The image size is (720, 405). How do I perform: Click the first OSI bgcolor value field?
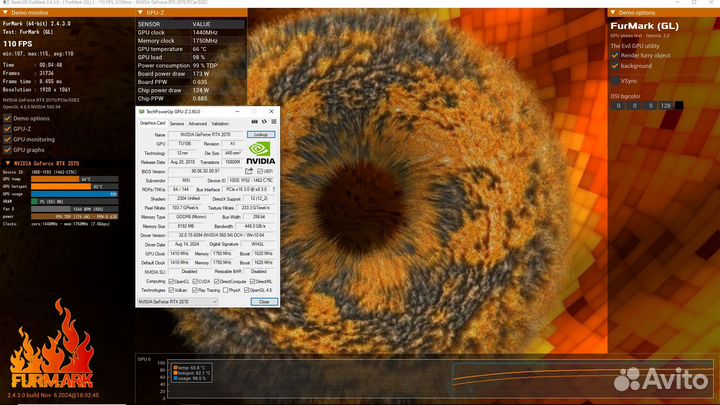(x=619, y=106)
